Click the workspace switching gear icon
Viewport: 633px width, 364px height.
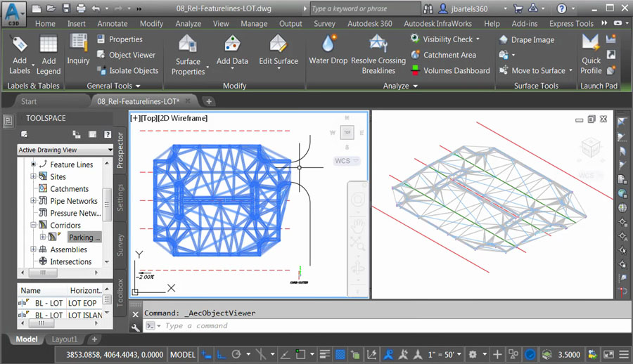(473, 355)
